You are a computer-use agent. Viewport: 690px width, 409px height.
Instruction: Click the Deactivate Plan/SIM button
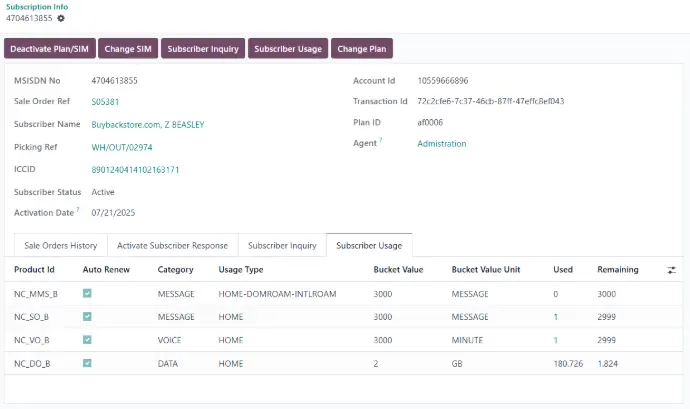(x=49, y=48)
